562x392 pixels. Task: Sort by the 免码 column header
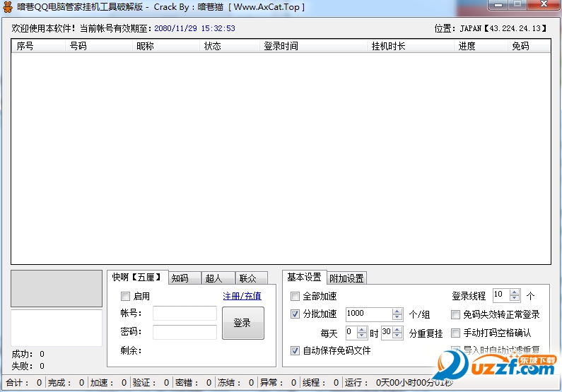529,46
